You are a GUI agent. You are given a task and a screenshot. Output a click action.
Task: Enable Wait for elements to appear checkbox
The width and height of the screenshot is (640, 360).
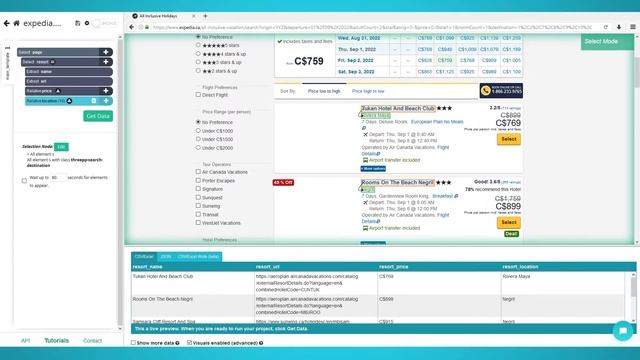coord(24,180)
